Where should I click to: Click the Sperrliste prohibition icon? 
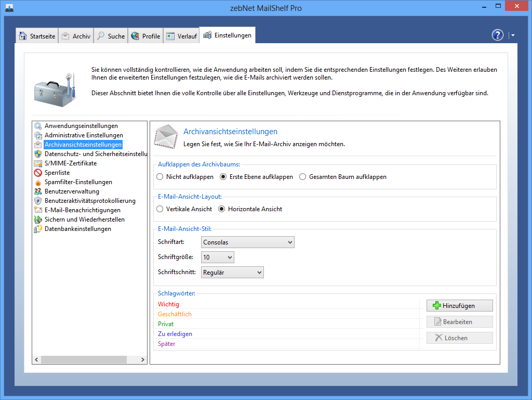click(x=38, y=173)
